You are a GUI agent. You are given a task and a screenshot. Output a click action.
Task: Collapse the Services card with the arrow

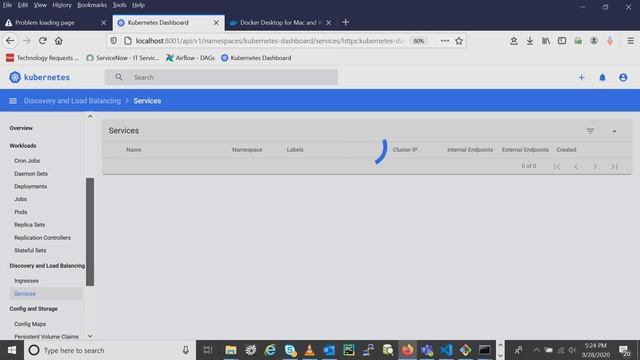point(614,131)
